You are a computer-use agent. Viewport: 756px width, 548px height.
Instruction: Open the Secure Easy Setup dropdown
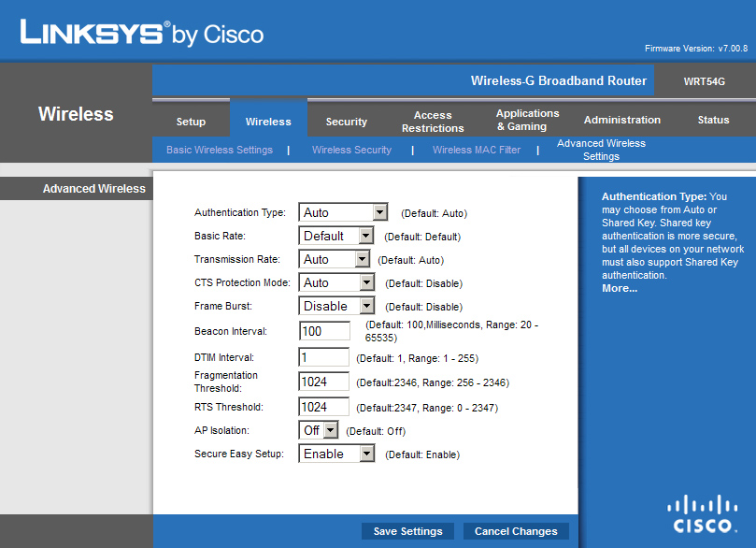(x=336, y=454)
